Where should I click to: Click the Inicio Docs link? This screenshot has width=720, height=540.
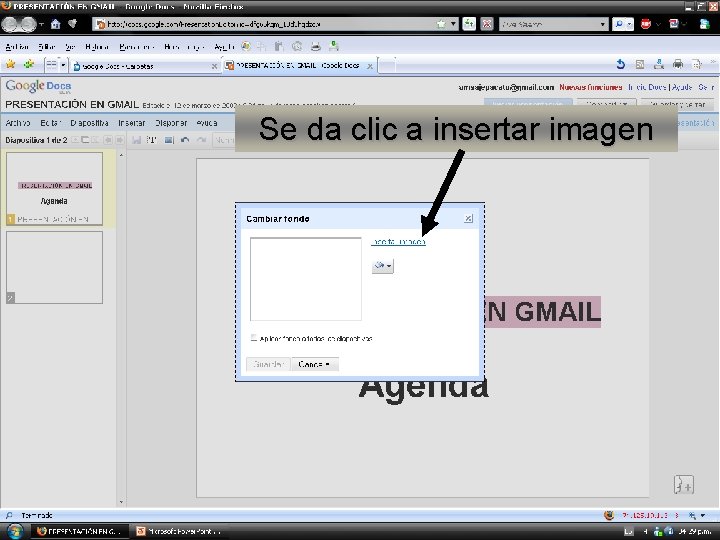(647, 87)
